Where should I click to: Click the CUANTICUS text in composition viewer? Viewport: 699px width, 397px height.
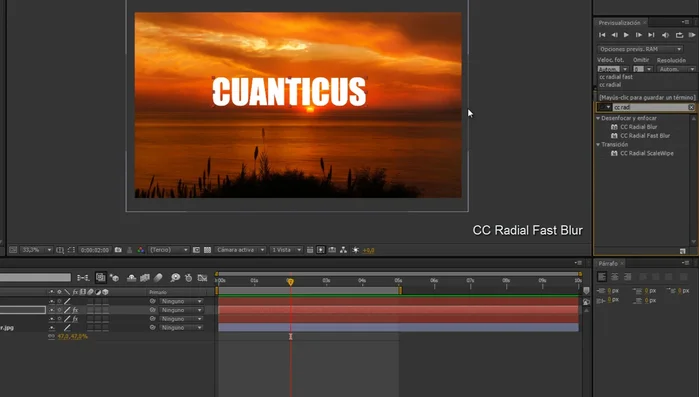click(289, 92)
